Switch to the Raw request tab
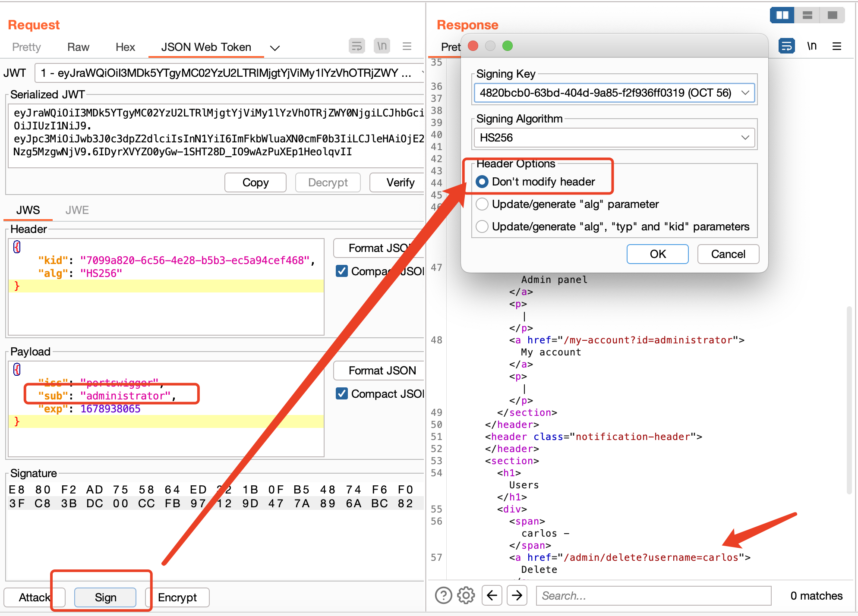858x616 pixels. pyautogui.click(x=78, y=47)
